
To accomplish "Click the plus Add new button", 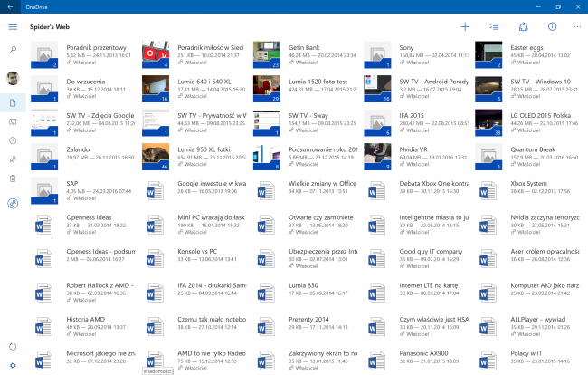I will pyautogui.click(x=465, y=26).
